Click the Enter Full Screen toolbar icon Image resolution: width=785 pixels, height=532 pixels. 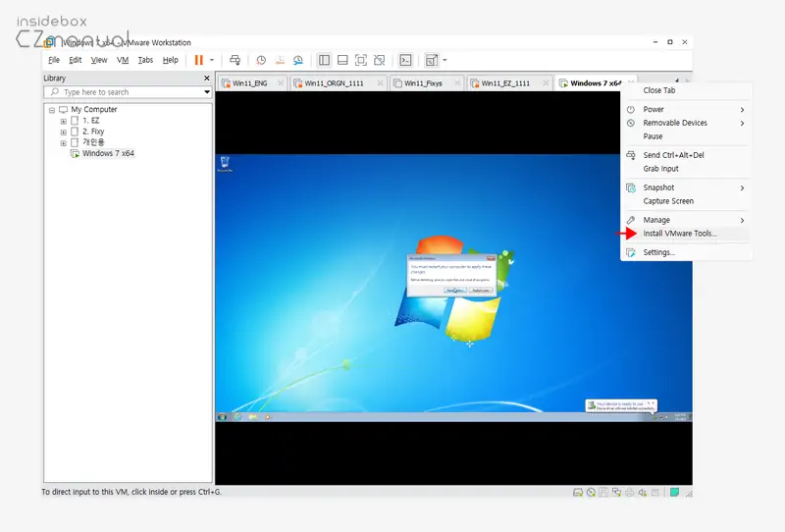[361, 60]
